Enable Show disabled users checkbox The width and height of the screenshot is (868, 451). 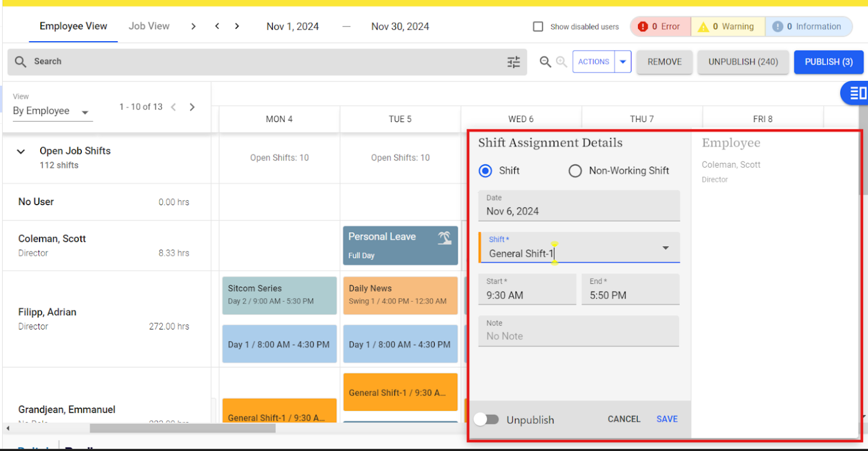tap(538, 27)
